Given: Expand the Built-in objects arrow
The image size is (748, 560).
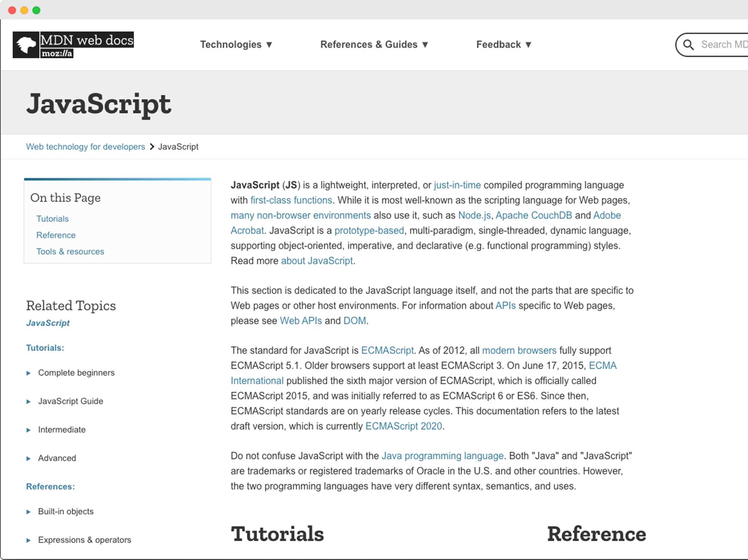Looking at the screenshot, I should point(28,512).
